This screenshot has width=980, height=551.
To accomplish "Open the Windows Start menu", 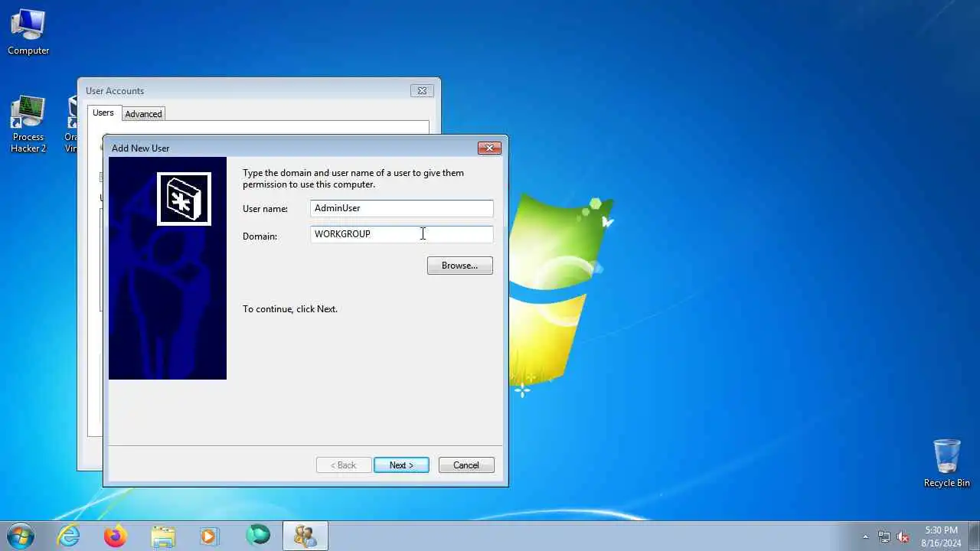I will pos(21,536).
